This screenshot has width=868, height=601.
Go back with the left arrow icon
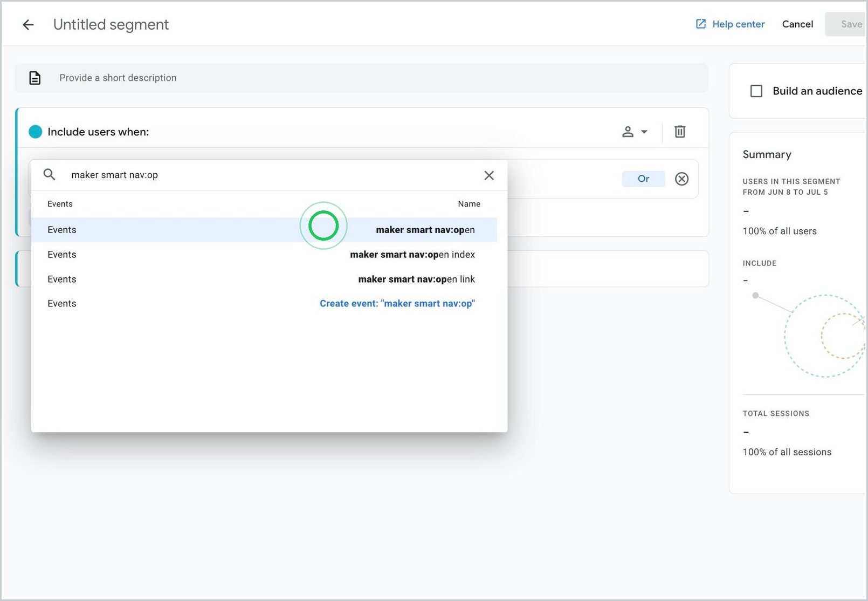(x=28, y=24)
